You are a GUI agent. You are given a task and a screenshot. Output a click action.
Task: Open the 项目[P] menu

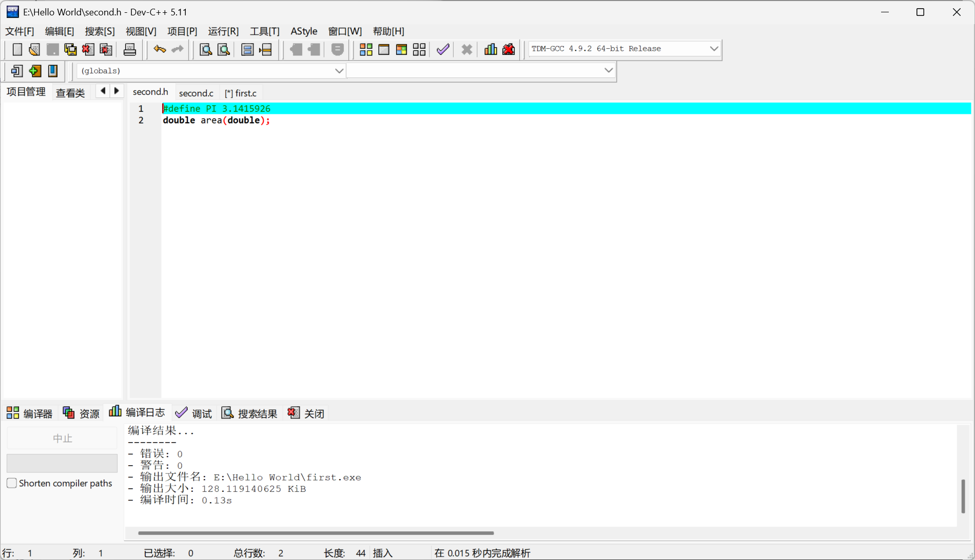(182, 31)
